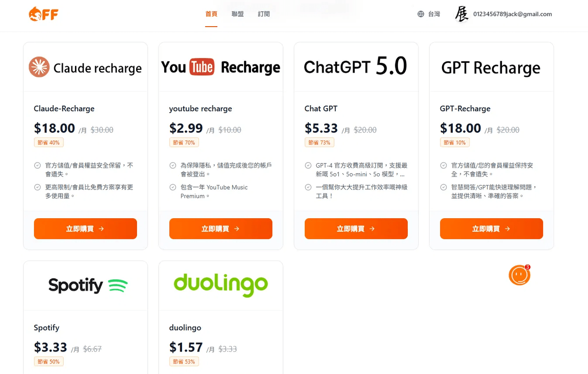Open the 聯盟 tab
Viewport: 588px width, 374px height.
point(238,14)
